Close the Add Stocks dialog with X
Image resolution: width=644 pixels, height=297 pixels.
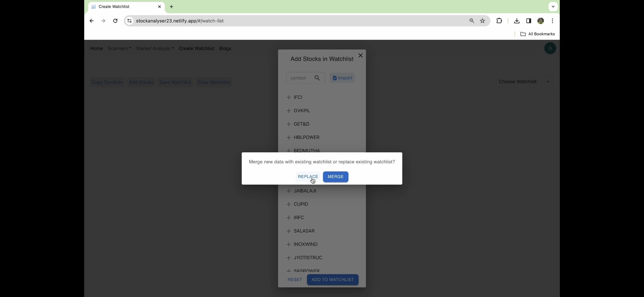pos(360,56)
